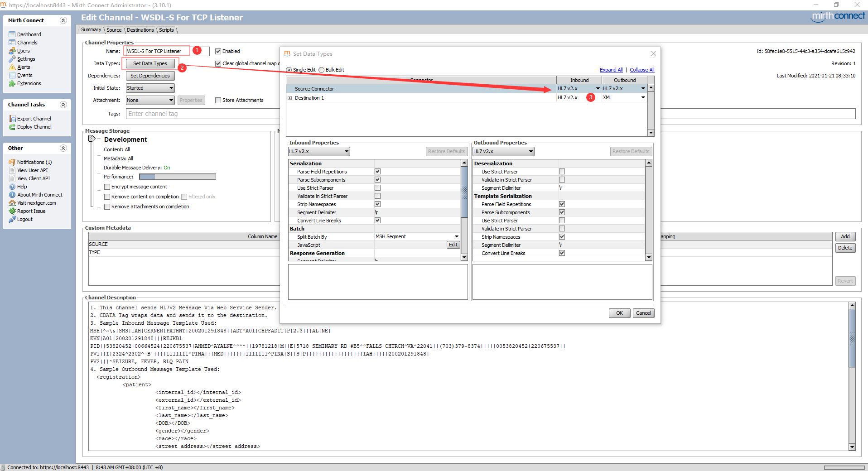Toggle the Store Attachments checkbox

[218, 100]
